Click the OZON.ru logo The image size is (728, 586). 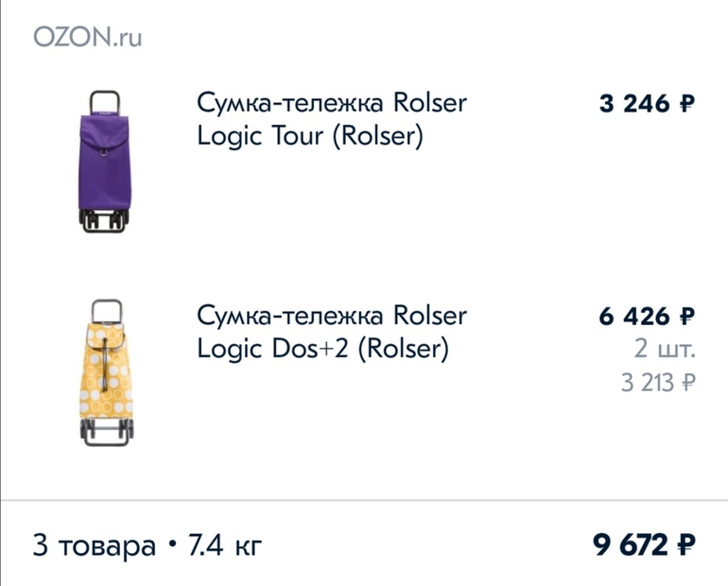tap(87, 38)
